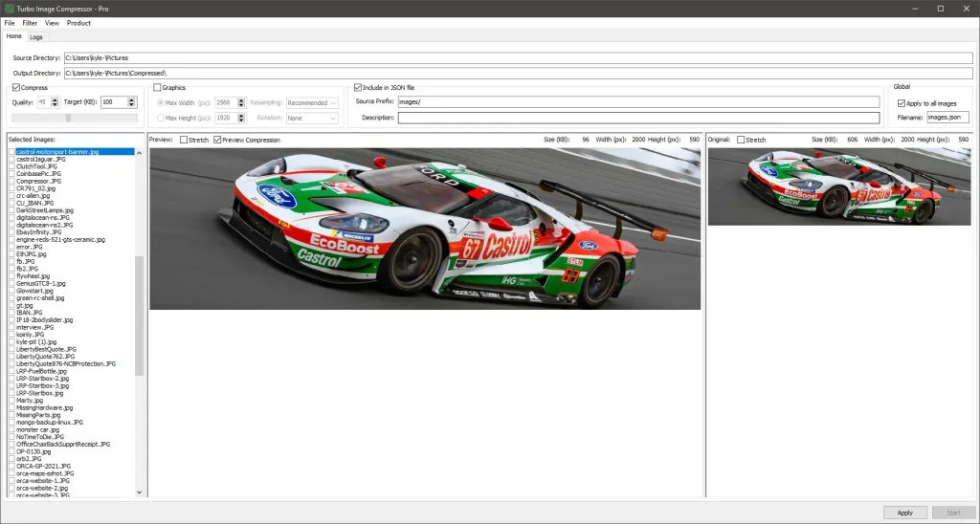980x524 pixels.
Task: Click the Apply button
Action: (905, 513)
